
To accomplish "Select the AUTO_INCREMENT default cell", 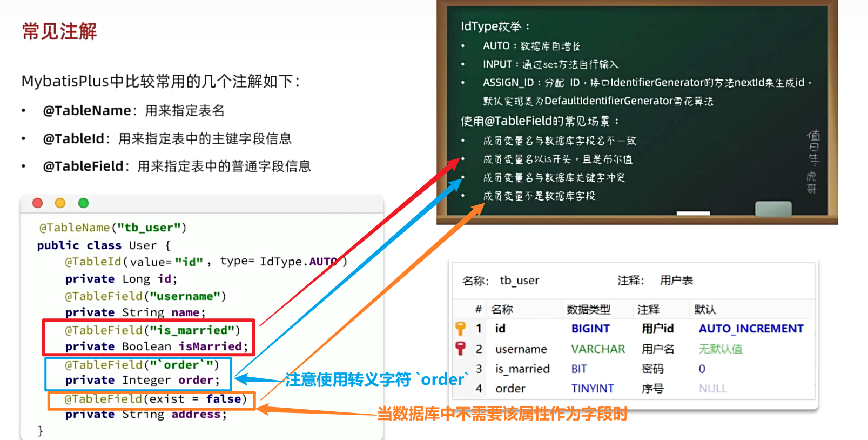I will click(x=751, y=329).
